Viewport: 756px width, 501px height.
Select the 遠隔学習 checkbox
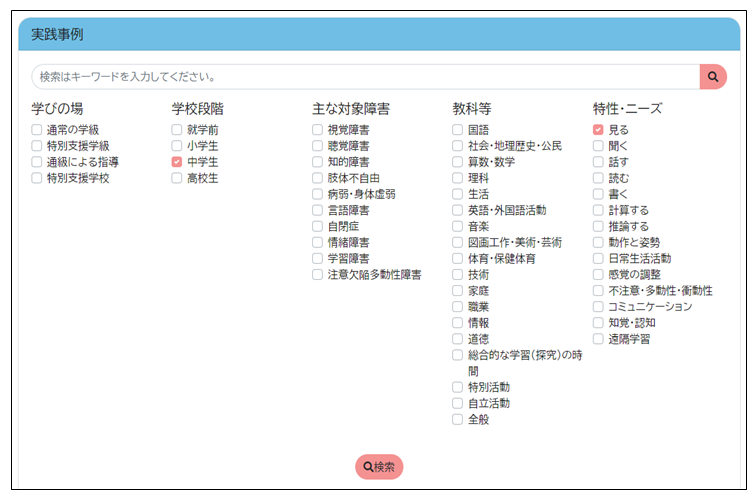pyautogui.click(x=598, y=338)
